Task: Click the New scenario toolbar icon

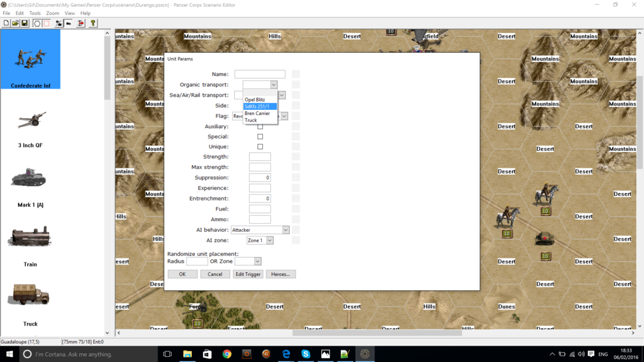Action: pos(6,23)
